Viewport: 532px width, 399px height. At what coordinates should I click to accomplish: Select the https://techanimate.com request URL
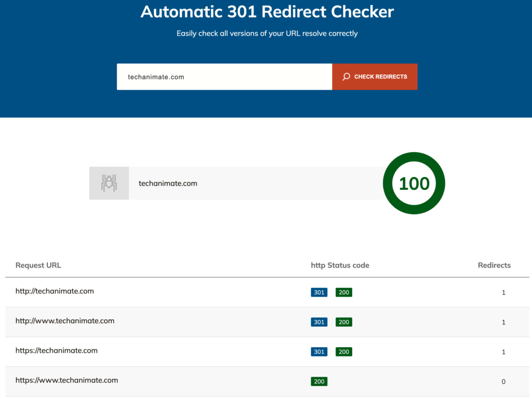[57, 350]
